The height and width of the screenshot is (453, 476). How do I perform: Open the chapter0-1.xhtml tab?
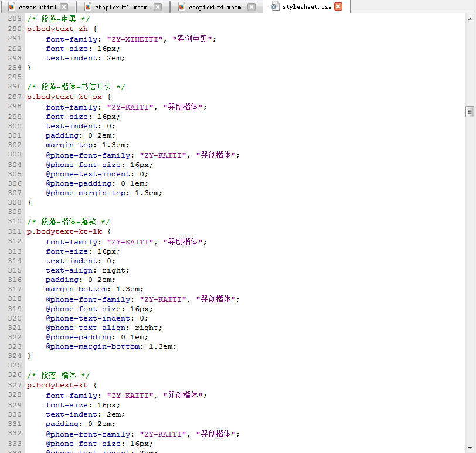(x=122, y=7)
